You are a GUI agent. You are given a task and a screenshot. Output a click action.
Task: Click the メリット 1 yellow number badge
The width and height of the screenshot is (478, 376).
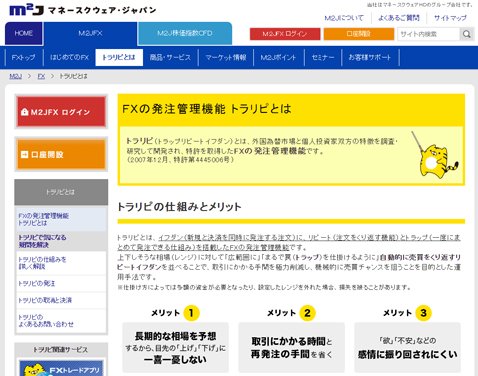pyautogui.click(x=191, y=313)
